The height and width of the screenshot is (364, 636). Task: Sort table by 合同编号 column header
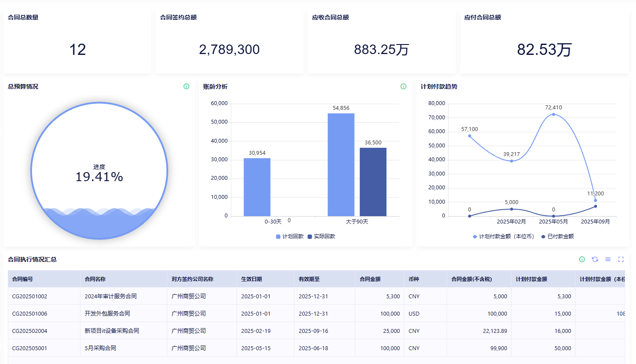(22, 279)
